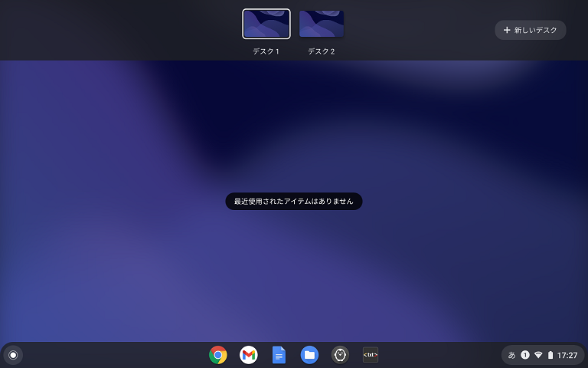
Task: Click the launcher circle button
Action: tap(13, 355)
